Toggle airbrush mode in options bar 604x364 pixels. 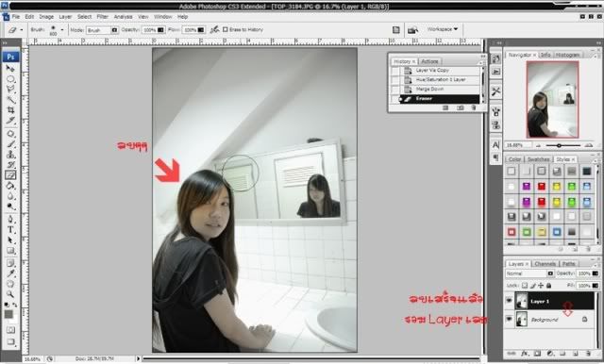coord(214,29)
